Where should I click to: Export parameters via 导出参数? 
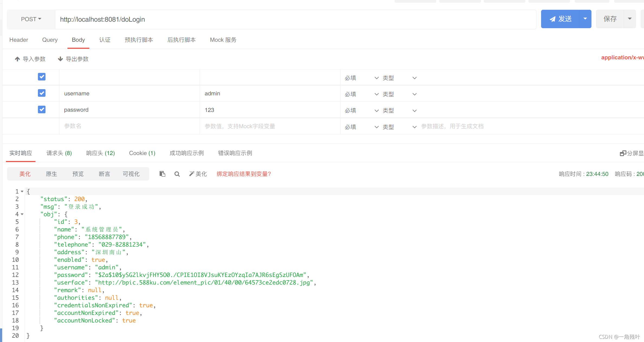tap(73, 59)
